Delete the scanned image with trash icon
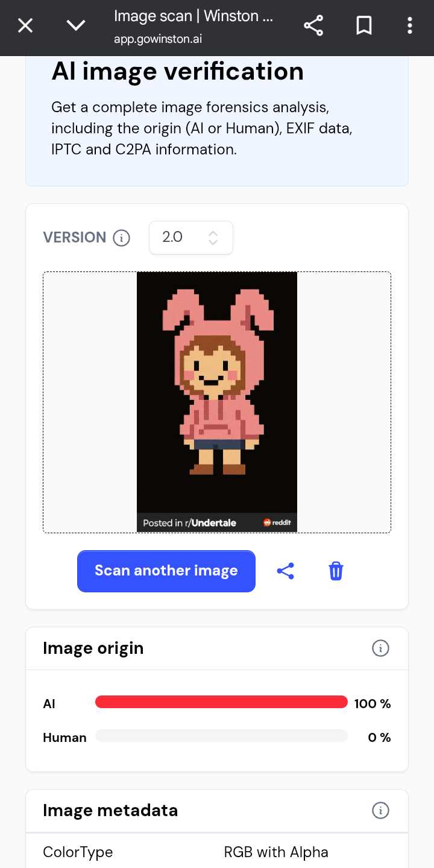This screenshot has height=868, width=434. (336, 571)
